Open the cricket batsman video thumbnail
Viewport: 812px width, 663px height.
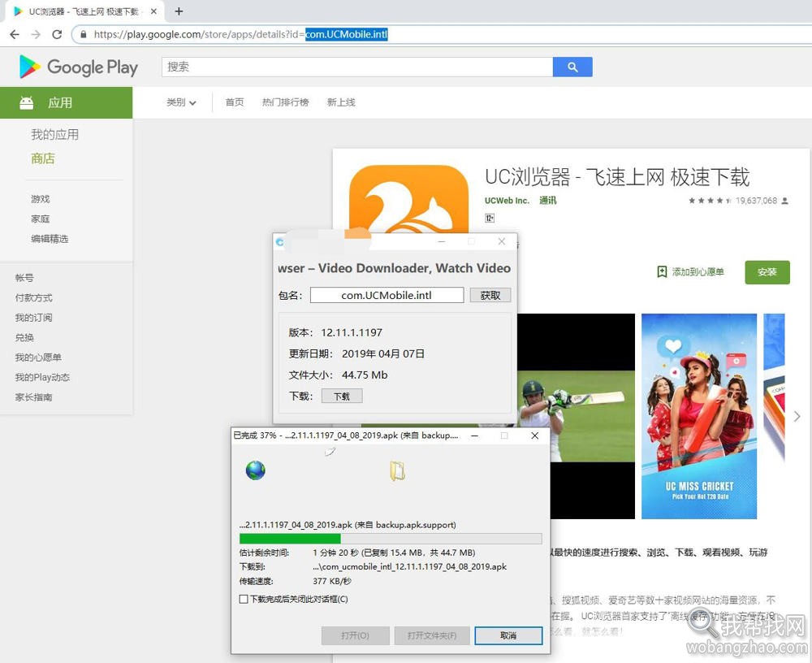pos(576,416)
